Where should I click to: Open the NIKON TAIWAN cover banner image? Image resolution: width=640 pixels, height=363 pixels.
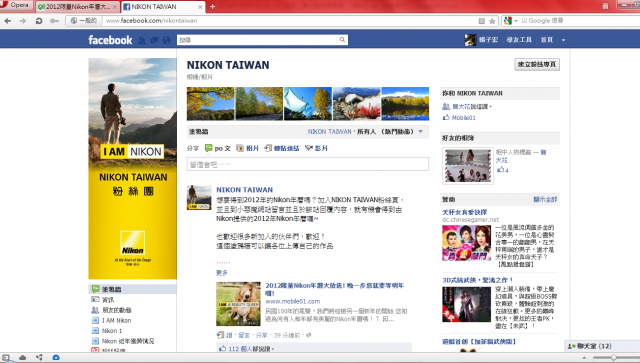point(133,168)
